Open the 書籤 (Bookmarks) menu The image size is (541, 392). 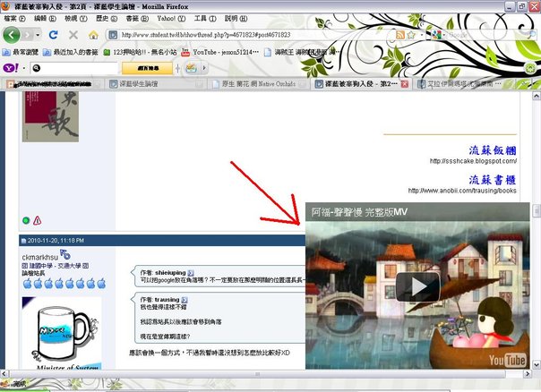pyautogui.click(x=137, y=18)
